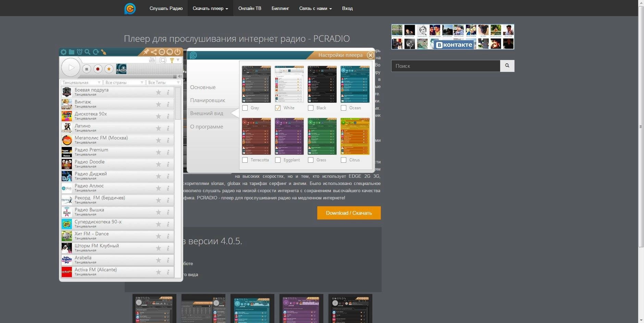Image resolution: width=644 pixels, height=323 pixels.
Task: Click the refresh station list icon
Action: point(96,52)
